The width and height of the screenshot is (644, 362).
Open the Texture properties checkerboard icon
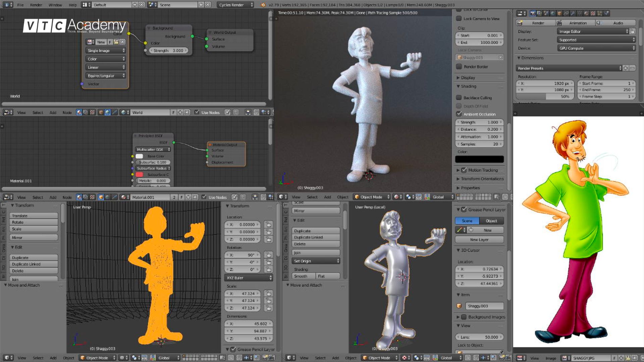593,13
